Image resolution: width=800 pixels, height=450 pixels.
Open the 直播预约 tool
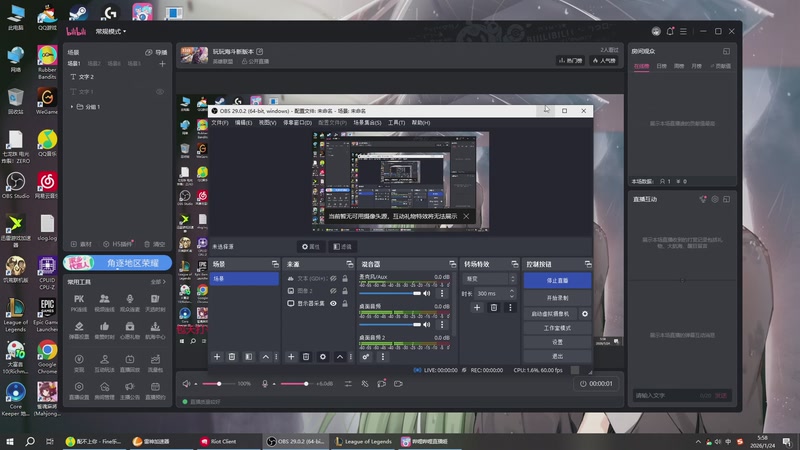(x=155, y=390)
